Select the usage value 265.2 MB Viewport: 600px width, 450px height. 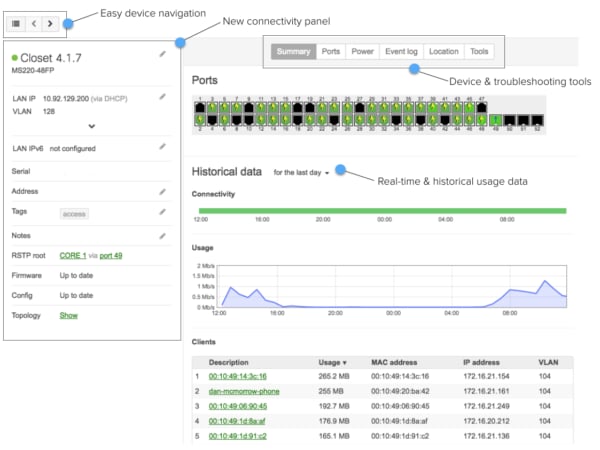(334, 377)
